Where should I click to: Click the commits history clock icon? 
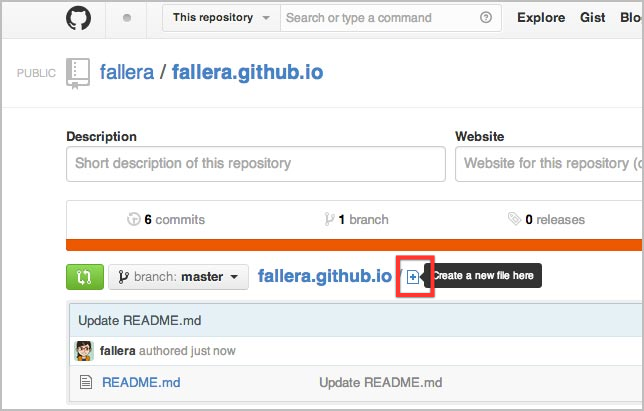(133, 219)
